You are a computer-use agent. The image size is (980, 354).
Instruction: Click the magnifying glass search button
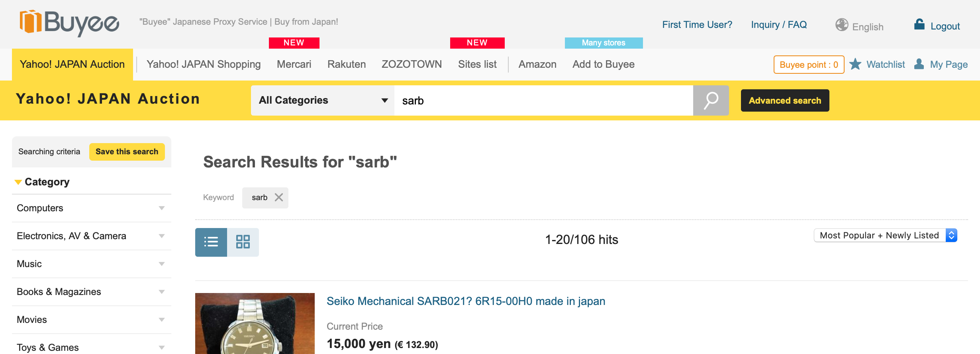pyautogui.click(x=711, y=100)
